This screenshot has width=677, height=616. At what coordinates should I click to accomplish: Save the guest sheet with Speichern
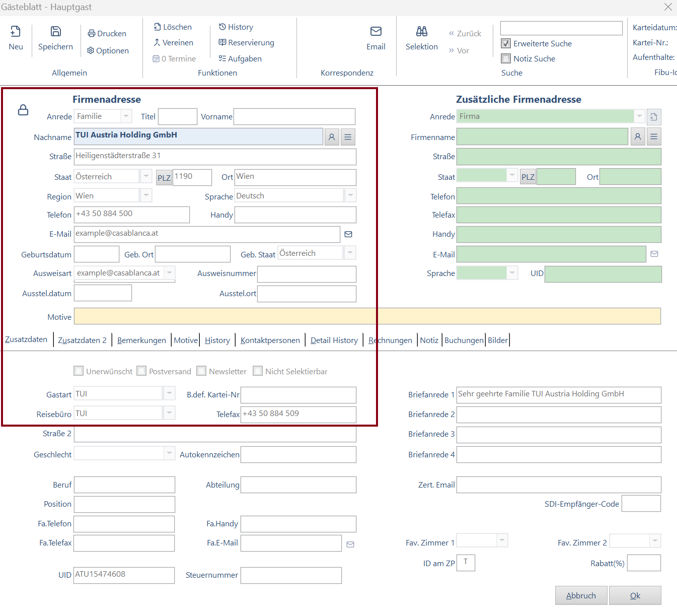[x=55, y=38]
